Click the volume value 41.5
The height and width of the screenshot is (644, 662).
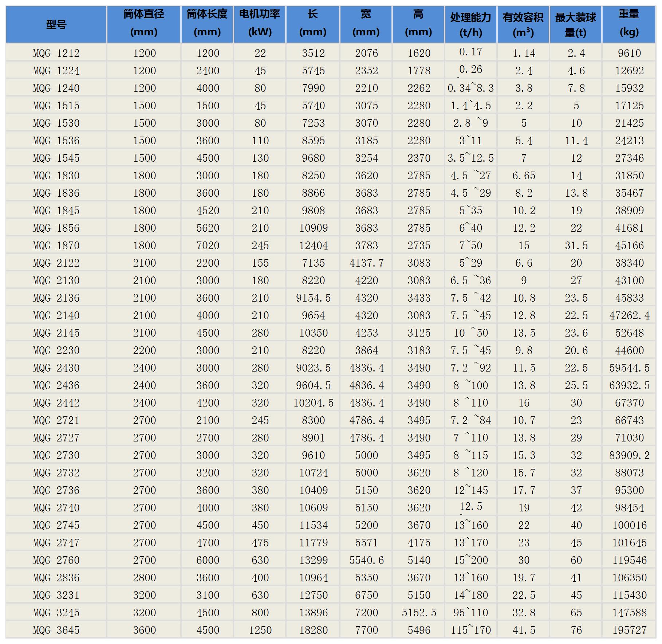(524, 630)
